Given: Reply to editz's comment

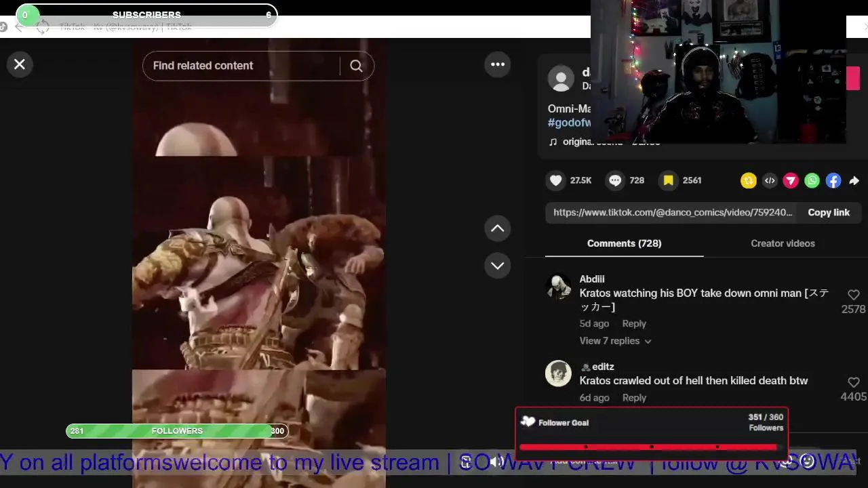Looking at the screenshot, I should click(634, 398).
